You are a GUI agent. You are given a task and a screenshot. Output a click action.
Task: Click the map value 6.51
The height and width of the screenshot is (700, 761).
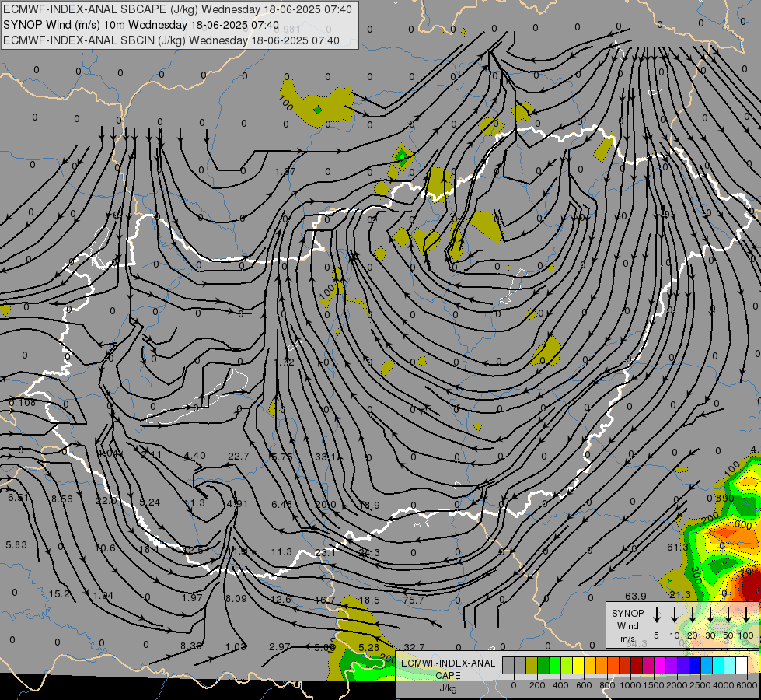18,498
